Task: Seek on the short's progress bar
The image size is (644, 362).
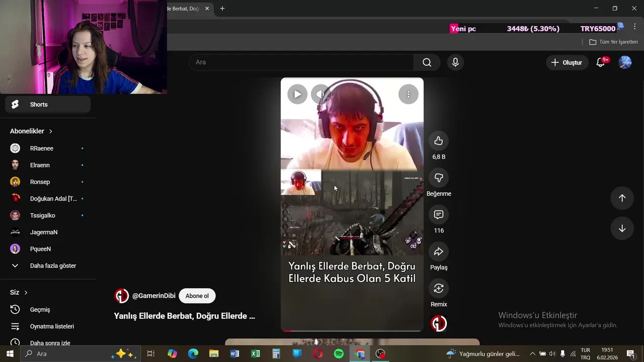Action: 352,331
